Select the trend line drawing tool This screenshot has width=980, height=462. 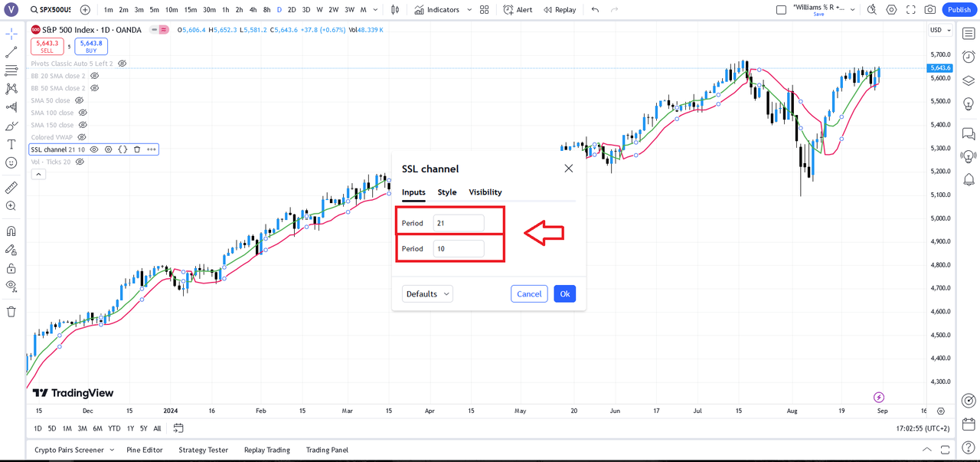pyautogui.click(x=11, y=52)
